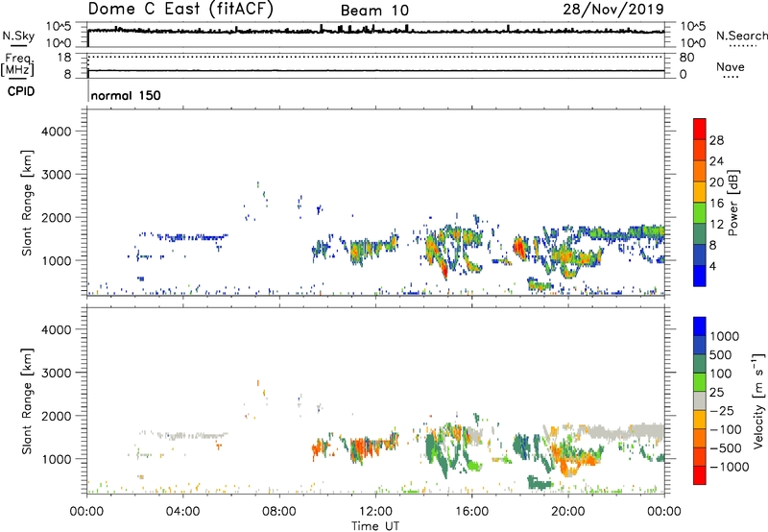Click the '-500' label on velocity color bar
This screenshot has width=768, height=532.
[726, 447]
